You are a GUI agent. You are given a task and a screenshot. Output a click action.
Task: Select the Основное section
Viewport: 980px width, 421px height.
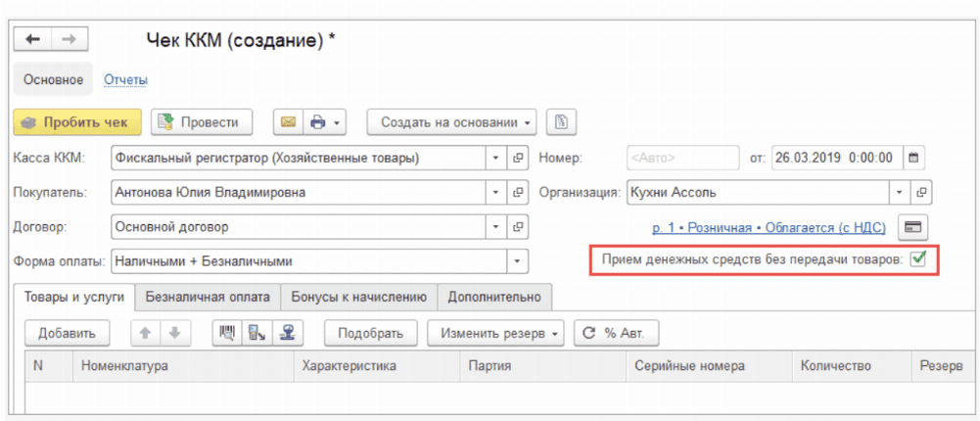coord(53,80)
